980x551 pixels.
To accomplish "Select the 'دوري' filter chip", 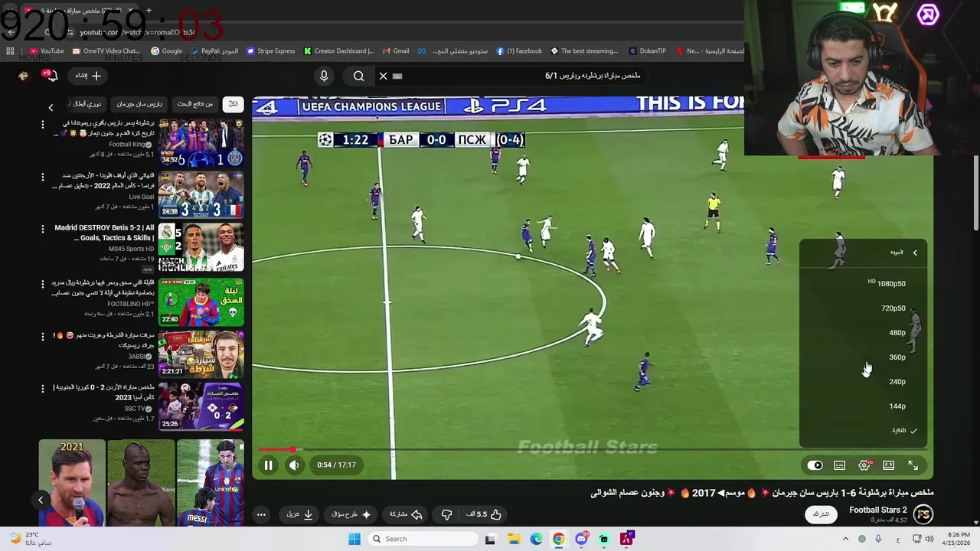I will pyautogui.click(x=86, y=103).
